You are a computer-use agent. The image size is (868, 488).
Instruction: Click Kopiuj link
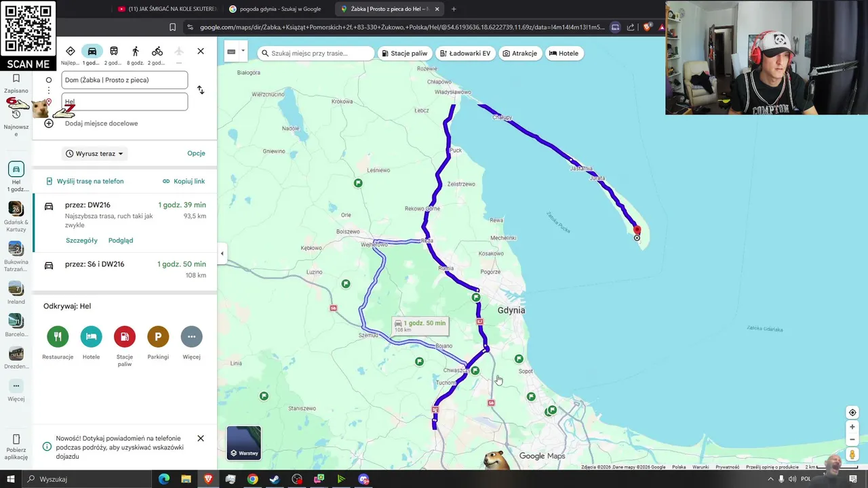click(184, 182)
